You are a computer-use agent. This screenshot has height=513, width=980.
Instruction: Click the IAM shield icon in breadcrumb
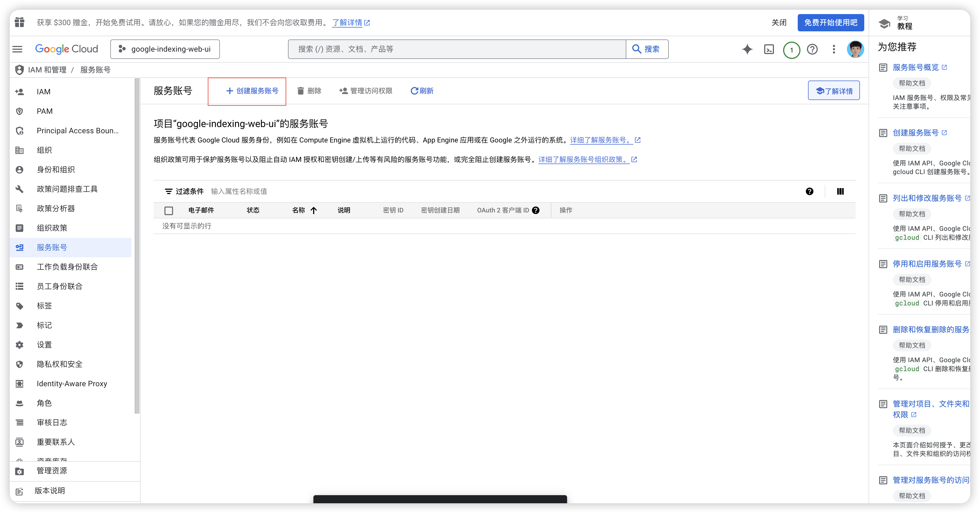click(x=19, y=70)
